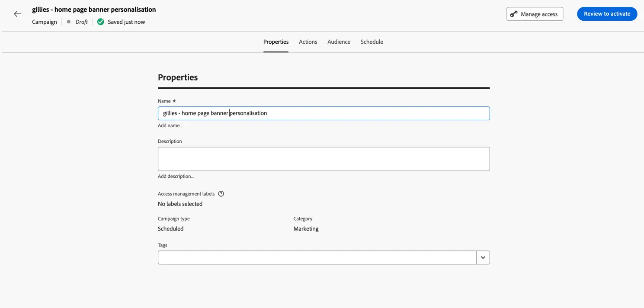Image resolution: width=644 pixels, height=308 pixels.
Task: Click into the campaign Name field
Action: coord(324,113)
